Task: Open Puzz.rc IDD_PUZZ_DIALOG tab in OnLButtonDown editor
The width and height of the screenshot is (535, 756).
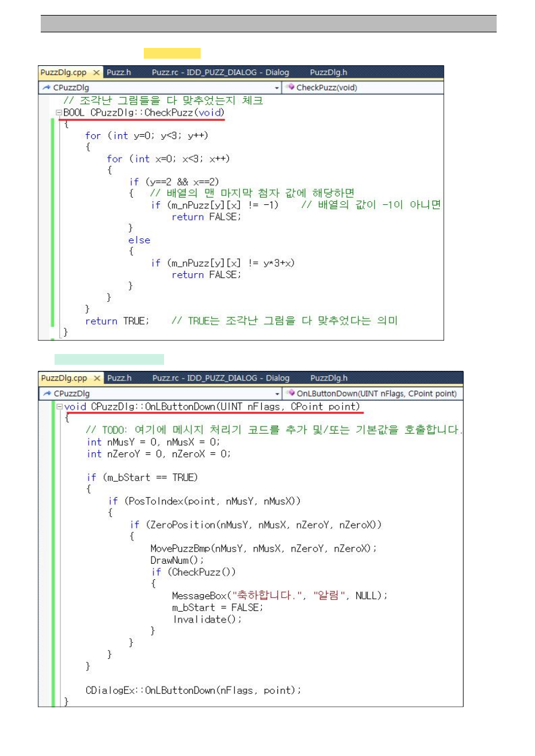Action: (220, 379)
